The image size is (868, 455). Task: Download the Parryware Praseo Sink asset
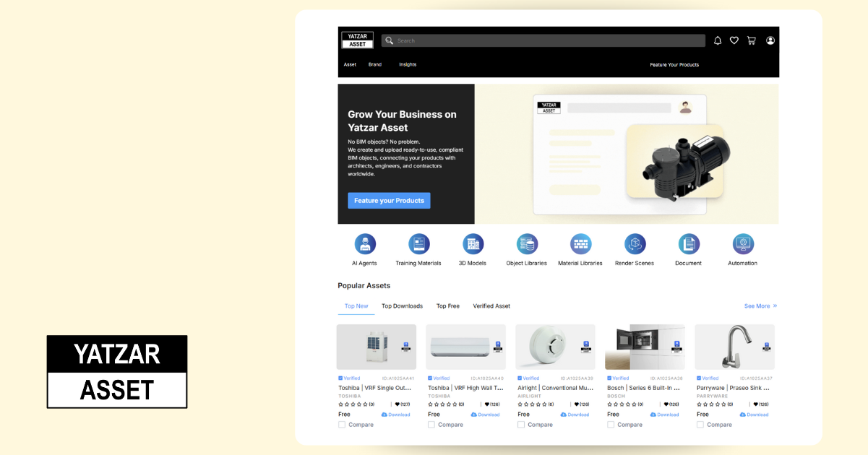pyautogui.click(x=754, y=415)
